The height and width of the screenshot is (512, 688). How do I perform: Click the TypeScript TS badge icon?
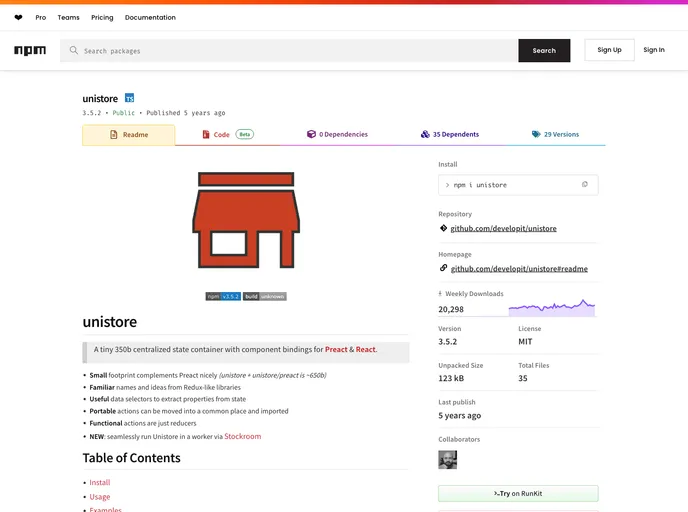click(129, 98)
